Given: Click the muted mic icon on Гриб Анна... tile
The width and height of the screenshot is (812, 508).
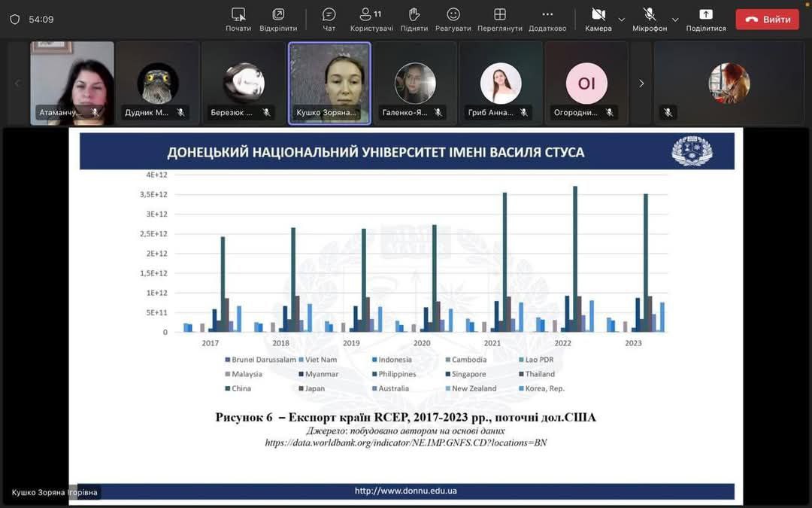Looking at the screenshot, I should [x=523, y=112].
